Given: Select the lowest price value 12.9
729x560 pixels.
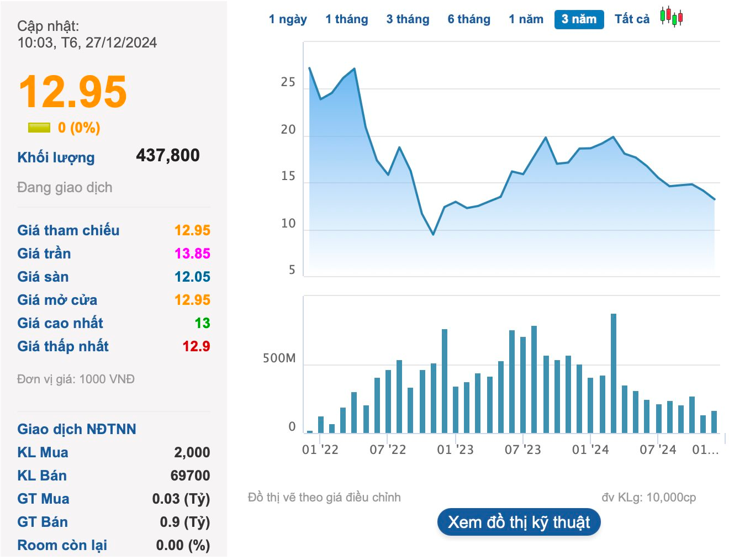Looking at the screenshot, I should 196,346.
